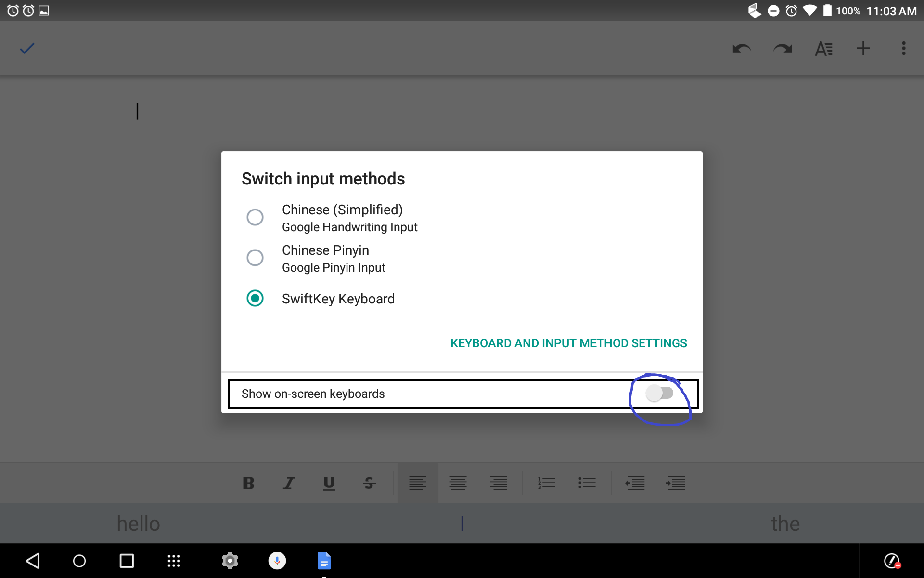Image resolution: width=924 pixels, height=578 pixels.
Task: Open the recent apps overview
Action: pyautogui.click(x=127, y=561)
